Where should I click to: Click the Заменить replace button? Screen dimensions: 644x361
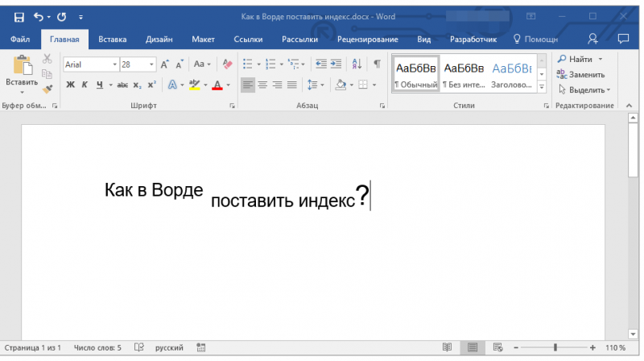(x=580, y=74)
